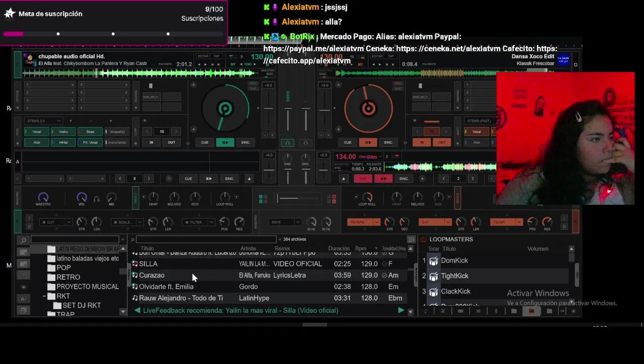The height and width of the screenshot is (364, 644).
Task: Toggle FX: Vocal stem pad on left deck
Action: click(x=90, y=143)
